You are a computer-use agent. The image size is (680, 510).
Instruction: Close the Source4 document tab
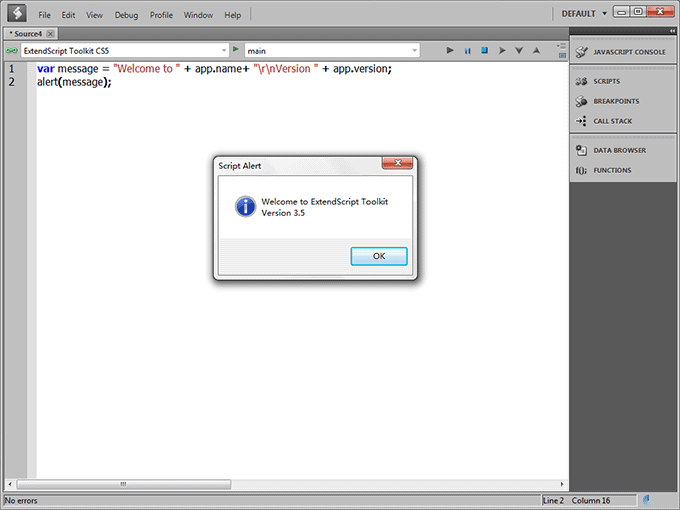[50, 34]
